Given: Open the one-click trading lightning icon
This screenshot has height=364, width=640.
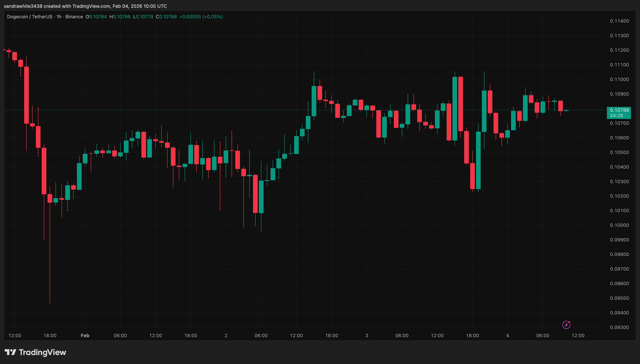Looking at the screenshot, I should click(566, 325).
